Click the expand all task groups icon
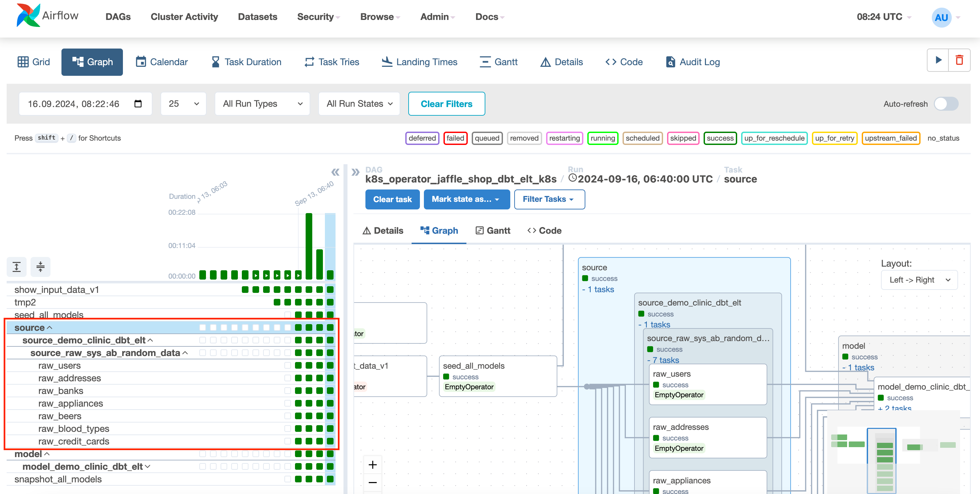This screenshot has width=980, height=494. click(x=16, y=267)
